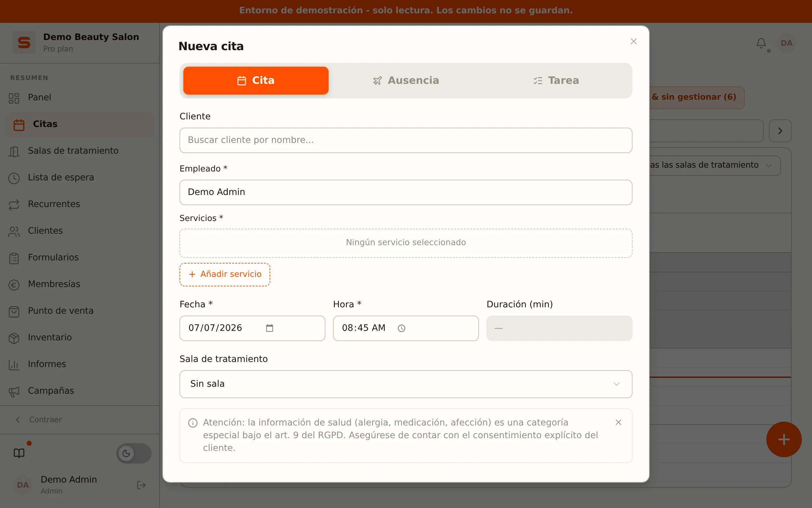Click the orange plus floating button
The width and height of the screenshot is (812, 508).
[x=784, y=439]
